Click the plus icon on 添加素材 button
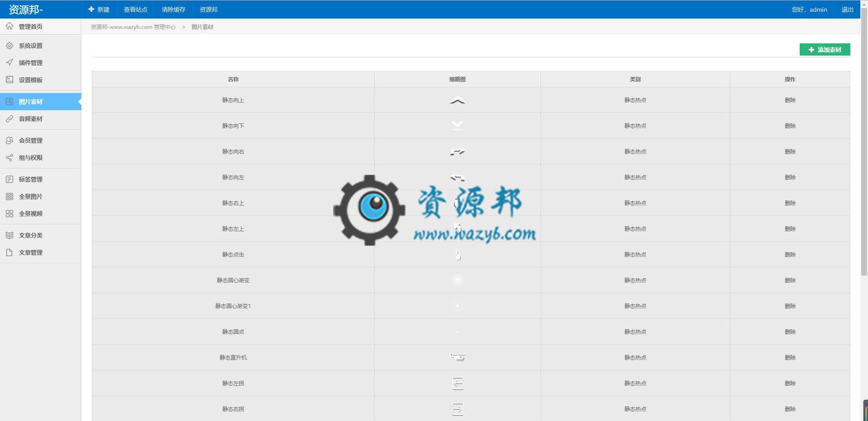The width and height of the screenshot is (868, 421). pyautogui.click(x=811, y=50)
